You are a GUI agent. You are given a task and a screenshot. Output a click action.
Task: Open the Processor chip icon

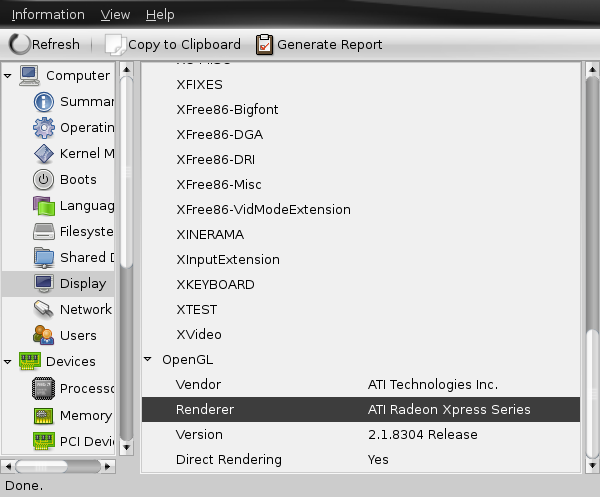pyautogui.click(x=43, y=389)
